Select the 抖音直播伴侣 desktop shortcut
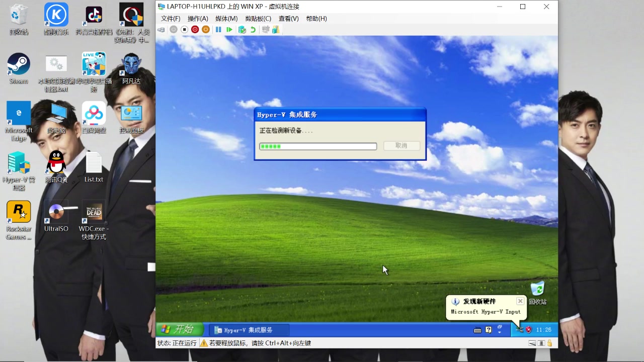Viewport: 644px width, 362px height. pyautogui.click(x=94, y=20)
